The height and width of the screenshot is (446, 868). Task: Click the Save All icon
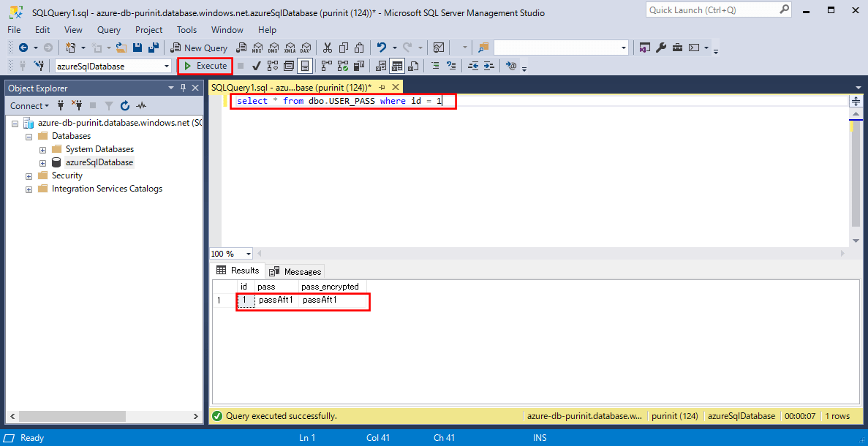154,48
